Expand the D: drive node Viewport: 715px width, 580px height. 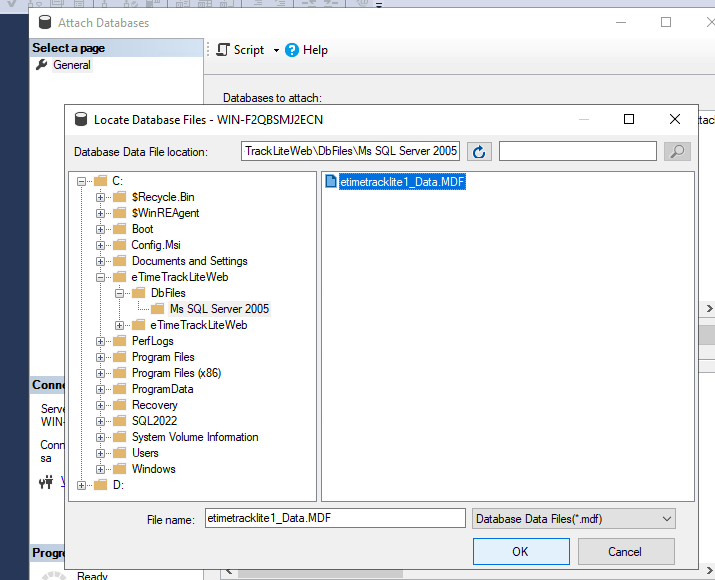click(x=82, y=485)
